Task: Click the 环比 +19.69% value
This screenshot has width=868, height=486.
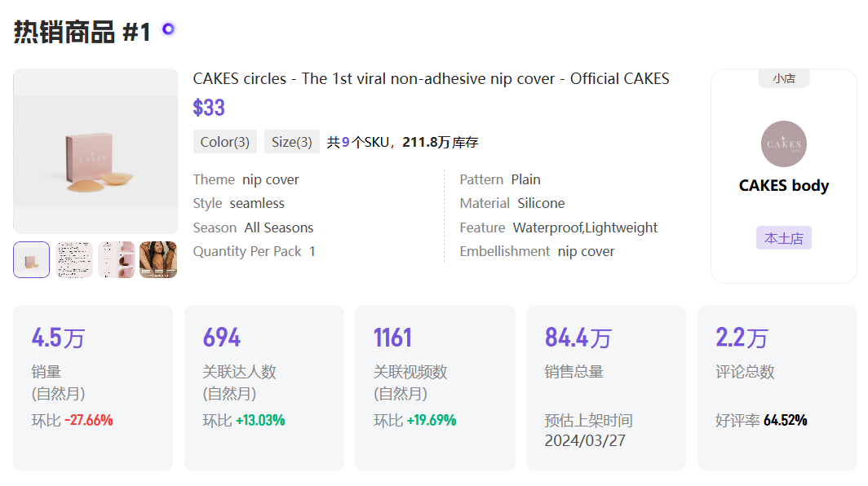Action: pos(414,420)
